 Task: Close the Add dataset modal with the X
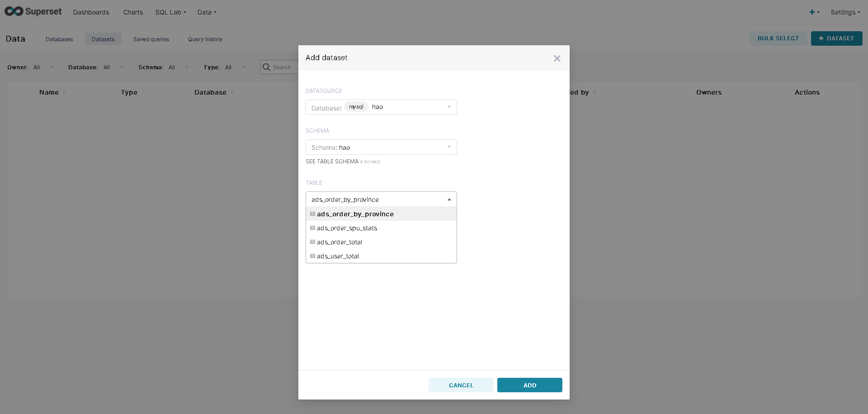pos(557,58)
